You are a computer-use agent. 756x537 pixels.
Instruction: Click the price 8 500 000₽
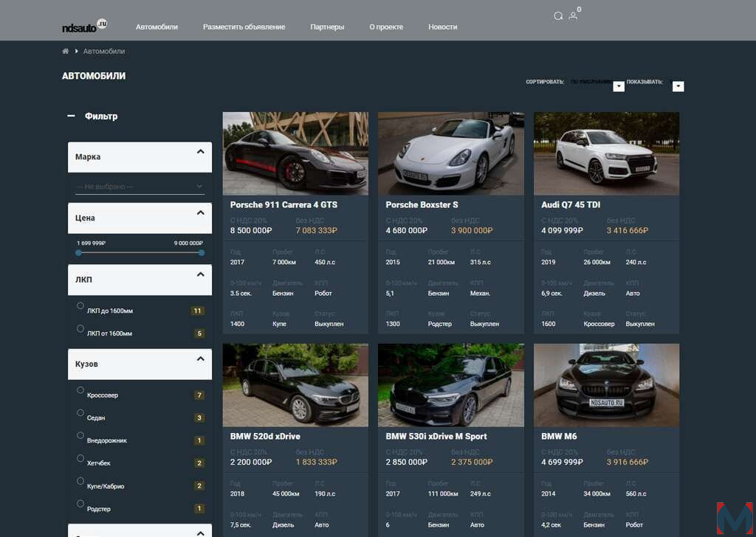pos(251,231)
